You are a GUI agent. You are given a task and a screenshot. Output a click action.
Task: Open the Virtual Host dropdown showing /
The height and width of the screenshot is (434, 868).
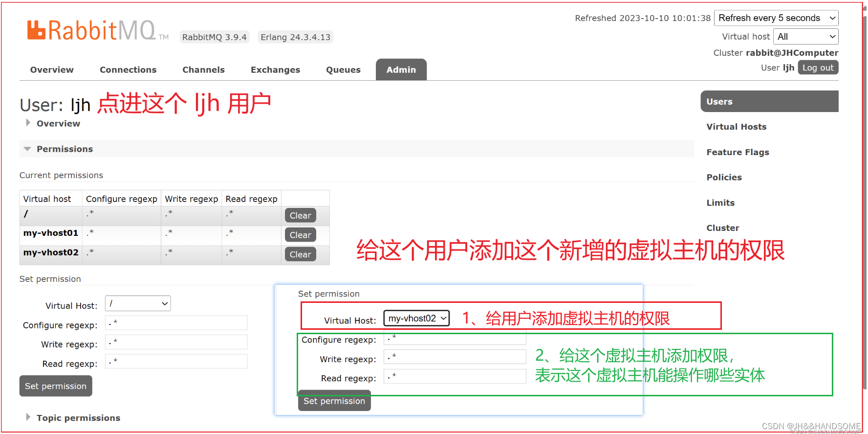[x=138, y=303]
